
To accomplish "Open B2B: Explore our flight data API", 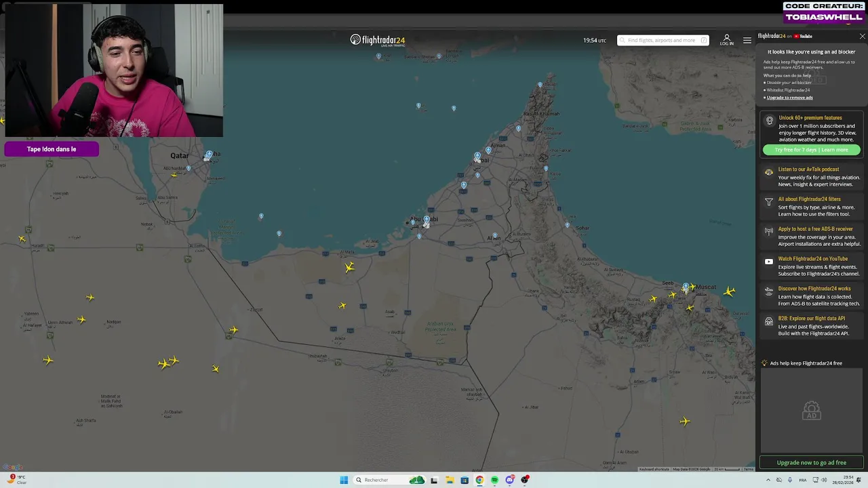I will [x=812, y=319].
